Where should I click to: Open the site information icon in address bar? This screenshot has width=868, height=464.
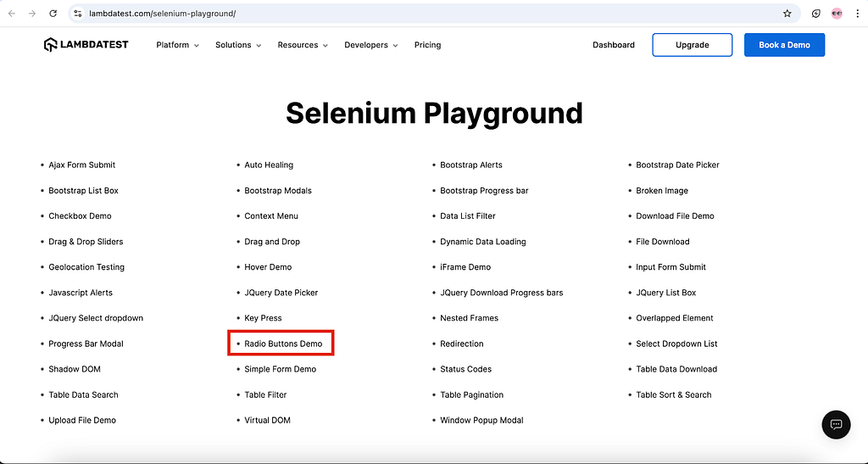78,14
